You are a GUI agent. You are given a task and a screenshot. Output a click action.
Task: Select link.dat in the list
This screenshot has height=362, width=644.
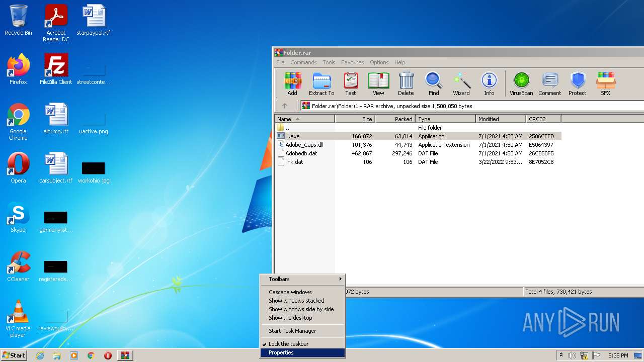418,162
